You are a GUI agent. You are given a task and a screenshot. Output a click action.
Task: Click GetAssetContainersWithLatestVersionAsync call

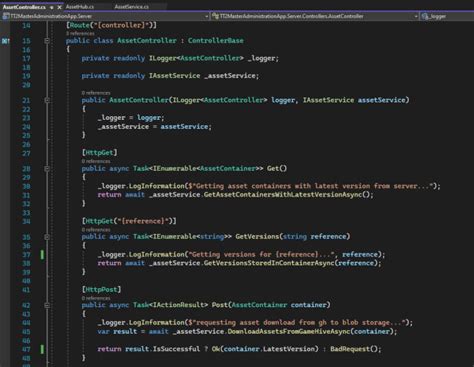click(x=283, y=195)
